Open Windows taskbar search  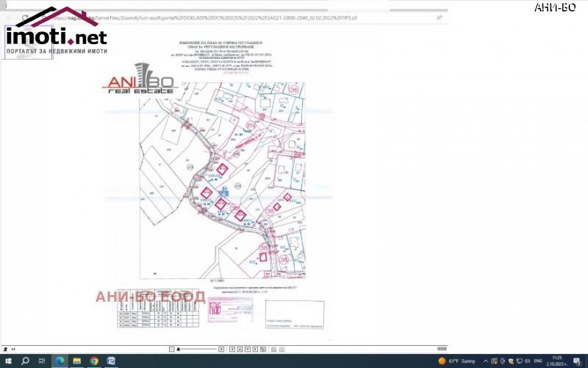[x=25, y=361]
